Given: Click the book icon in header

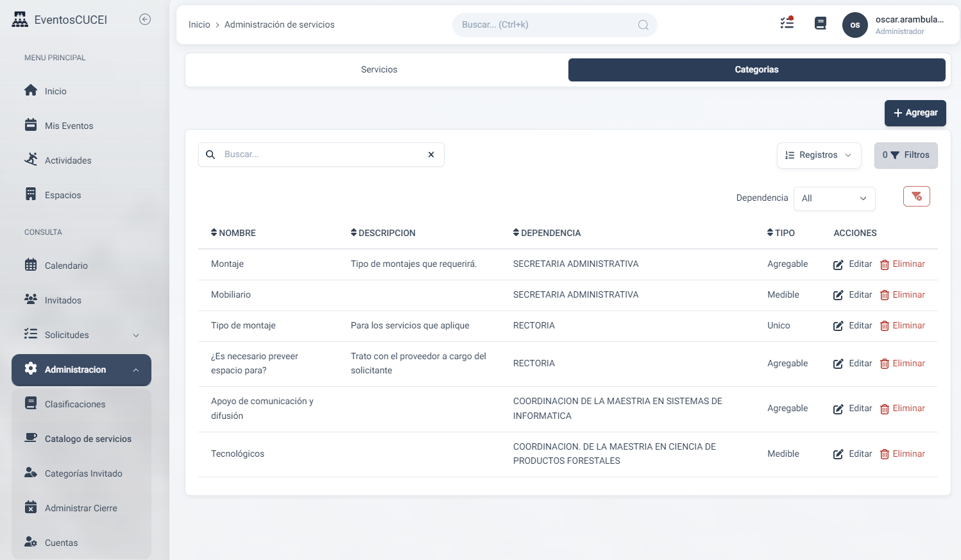Looking at the screenshot, I should [820, 24].
